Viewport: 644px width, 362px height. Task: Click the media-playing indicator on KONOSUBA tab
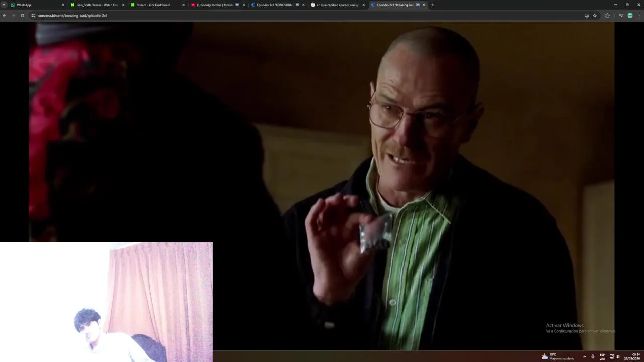coord(297,5)
